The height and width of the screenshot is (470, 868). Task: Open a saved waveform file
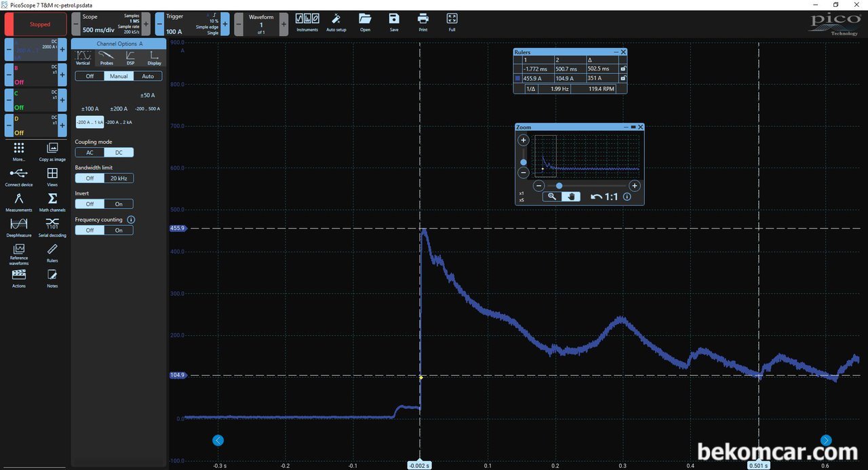click(365, 22)
